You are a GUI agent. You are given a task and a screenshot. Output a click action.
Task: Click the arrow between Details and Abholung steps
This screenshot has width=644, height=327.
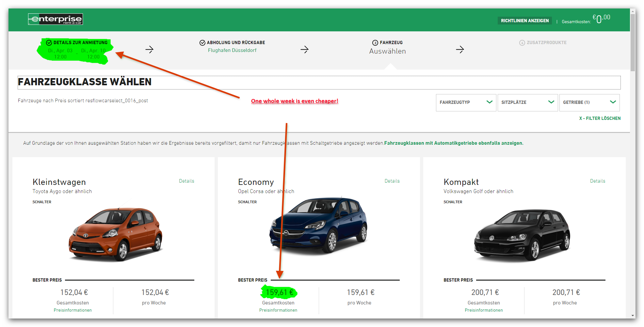[150, 49]
